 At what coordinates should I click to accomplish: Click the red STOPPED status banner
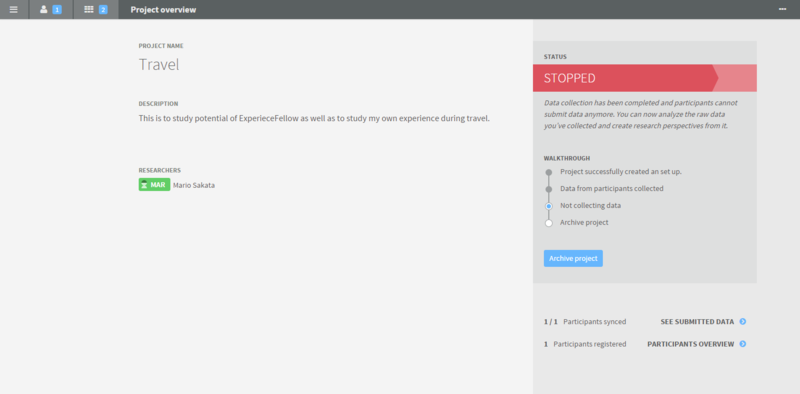(644, 78)
